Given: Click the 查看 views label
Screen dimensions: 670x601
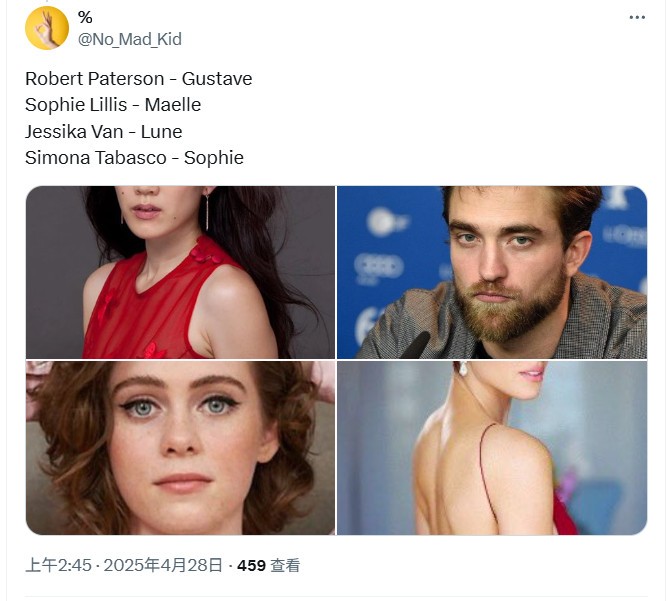Looking at the screenshot, I should coord(285,565).
